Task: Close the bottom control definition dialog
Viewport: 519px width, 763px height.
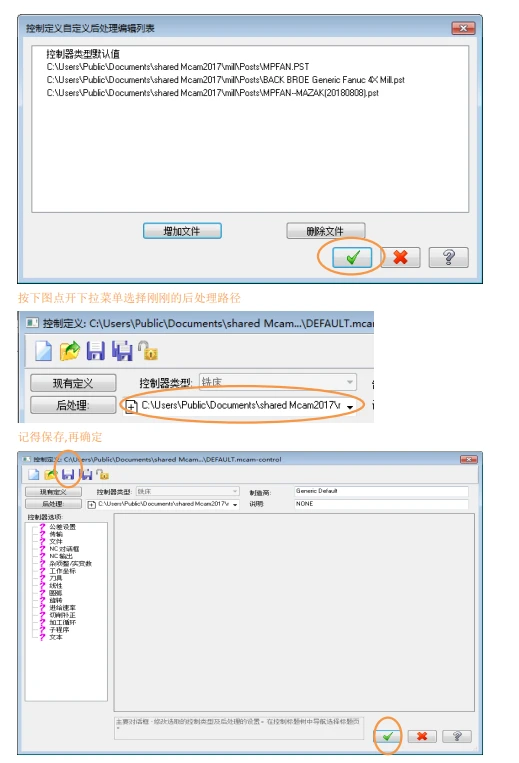Action: [x=468, y=459]
